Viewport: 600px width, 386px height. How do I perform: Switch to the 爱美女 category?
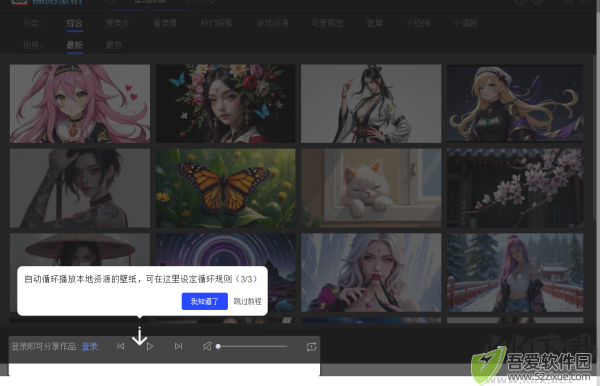pos(118,23)
